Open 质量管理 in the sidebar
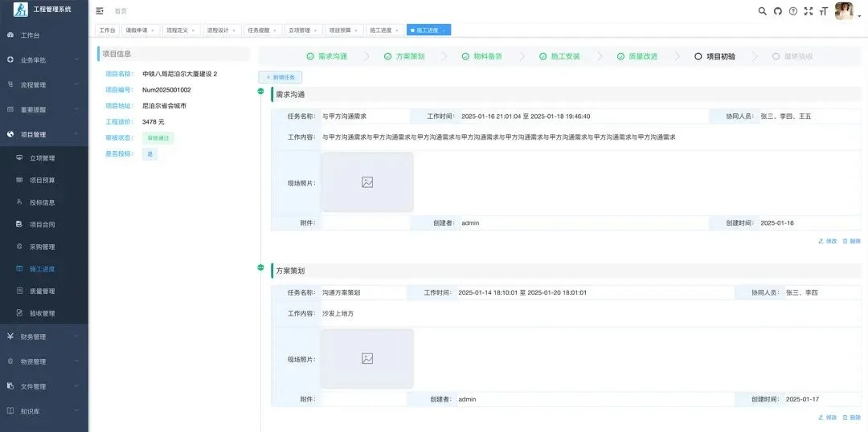The height and width of the screenshot is (432, 868). pyautogui.click(x=43, y=291)
